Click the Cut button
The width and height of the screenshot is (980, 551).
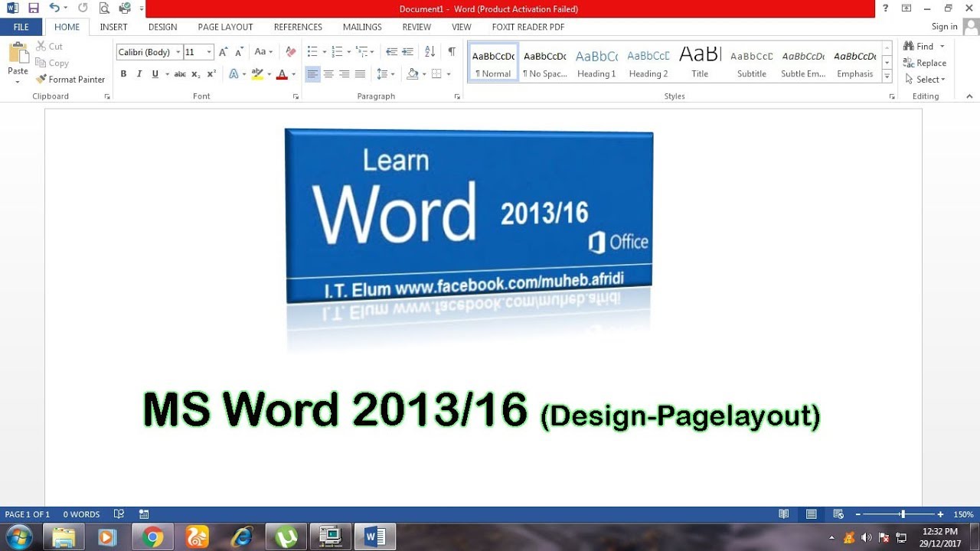point(50,47)
